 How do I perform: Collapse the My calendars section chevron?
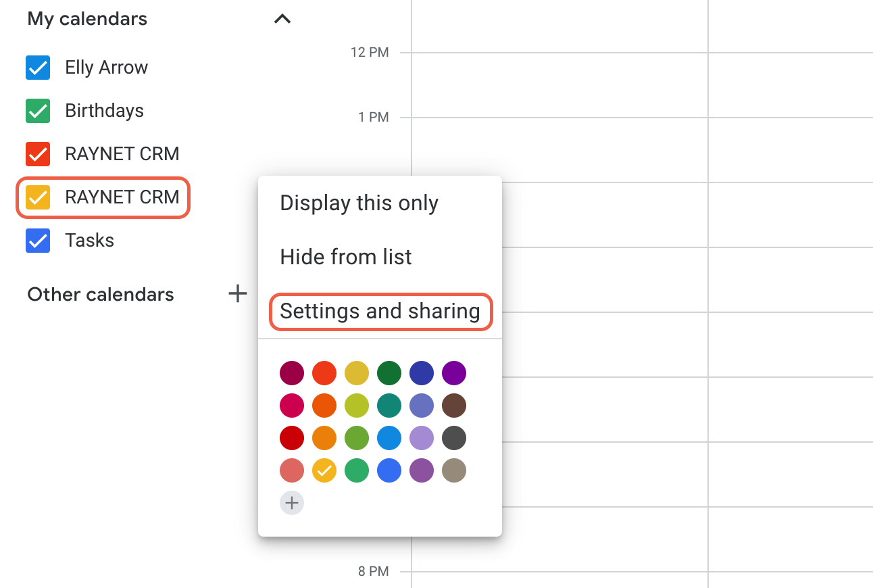click(x=282, y=19)
